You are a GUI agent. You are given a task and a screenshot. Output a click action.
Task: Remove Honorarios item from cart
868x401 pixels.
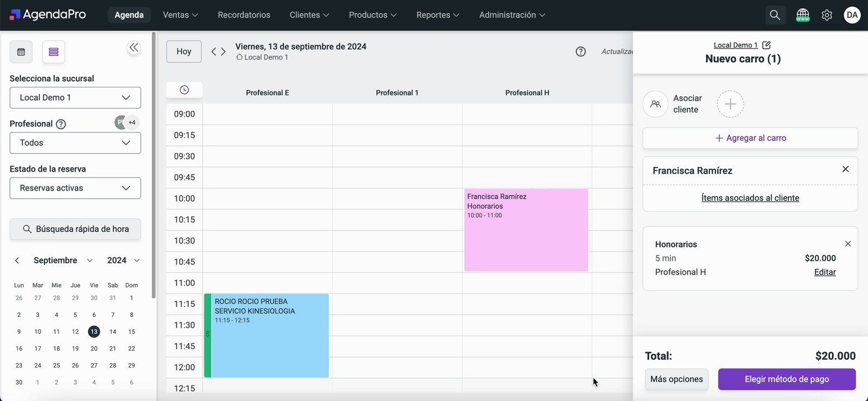pos(847,244)
